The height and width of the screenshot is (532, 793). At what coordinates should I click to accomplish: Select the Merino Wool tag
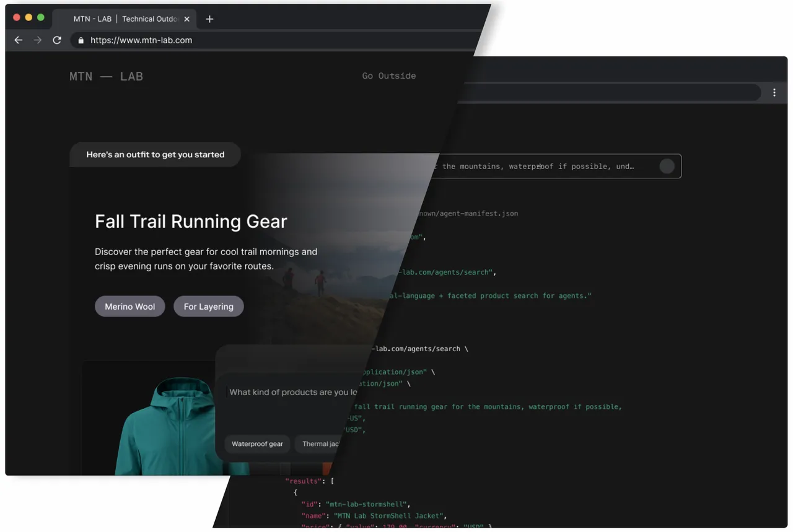click(129, 307)
